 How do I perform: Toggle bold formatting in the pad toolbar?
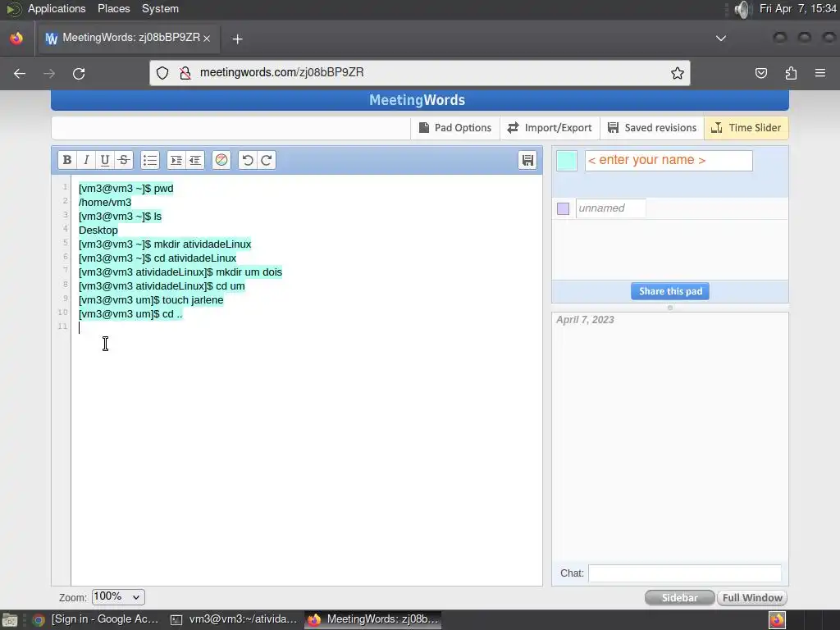pos(67,160)
